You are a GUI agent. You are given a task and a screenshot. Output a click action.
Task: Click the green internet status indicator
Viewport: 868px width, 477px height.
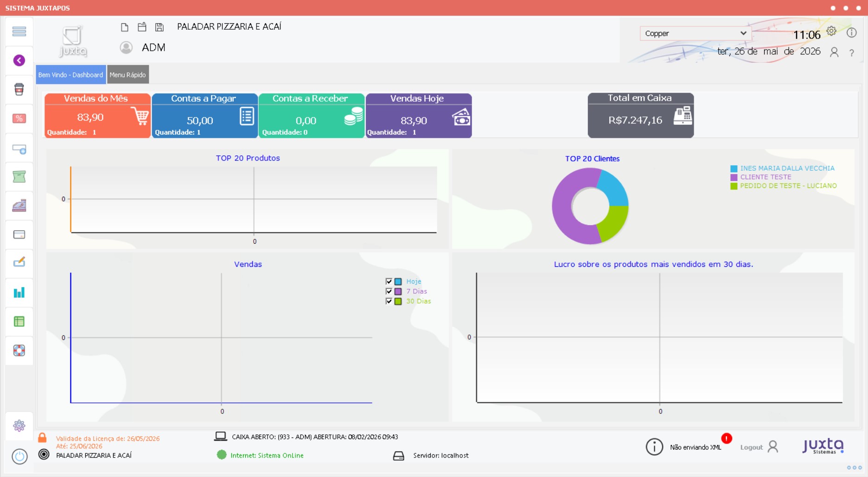[222, 455]
